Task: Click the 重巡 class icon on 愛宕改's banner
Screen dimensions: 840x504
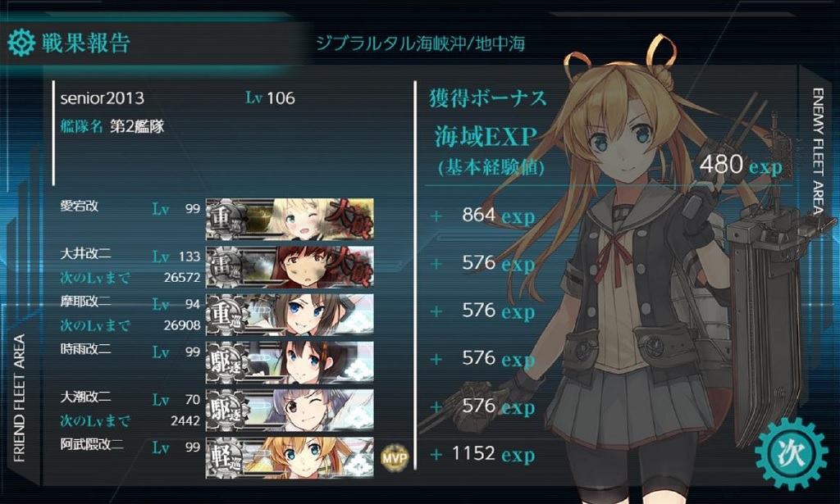Action: coord(226,219)
